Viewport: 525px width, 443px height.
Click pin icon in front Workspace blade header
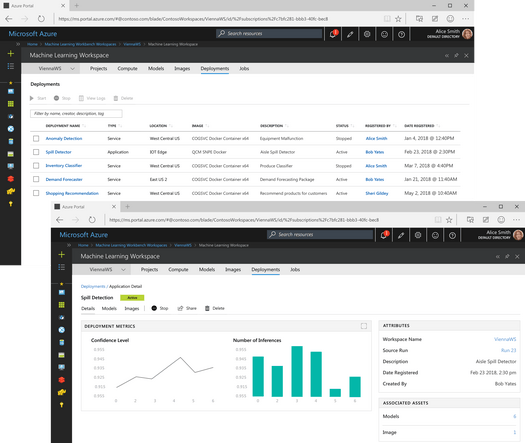pyautogui.click(x=507, y=256)
